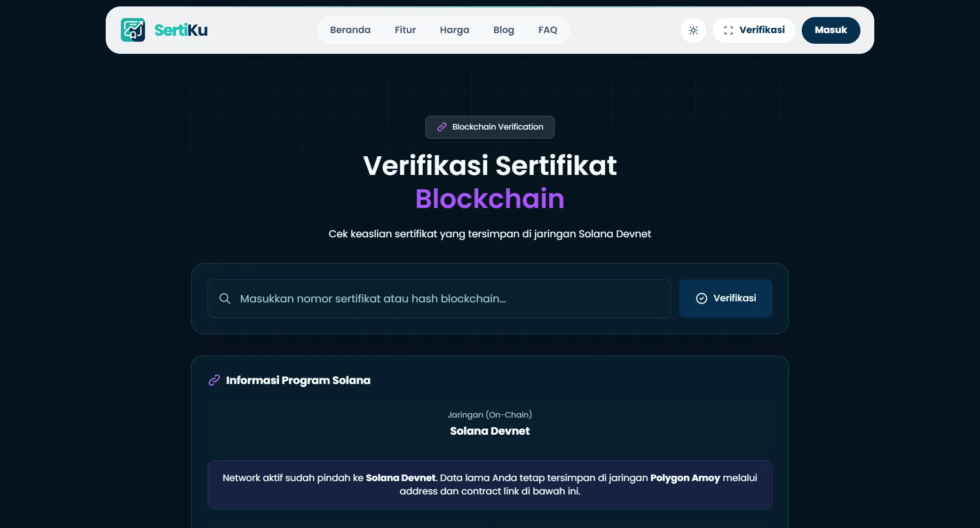The width and height of the screenshot is (980, 528).
Task: Navigate to the Blog
Action: click(504, 30)
